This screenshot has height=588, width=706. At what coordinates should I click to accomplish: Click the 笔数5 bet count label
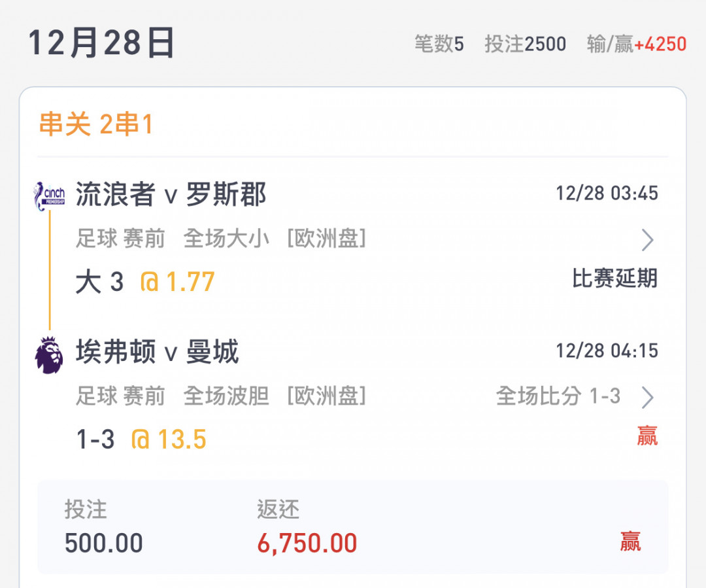[x=439, y=44]
